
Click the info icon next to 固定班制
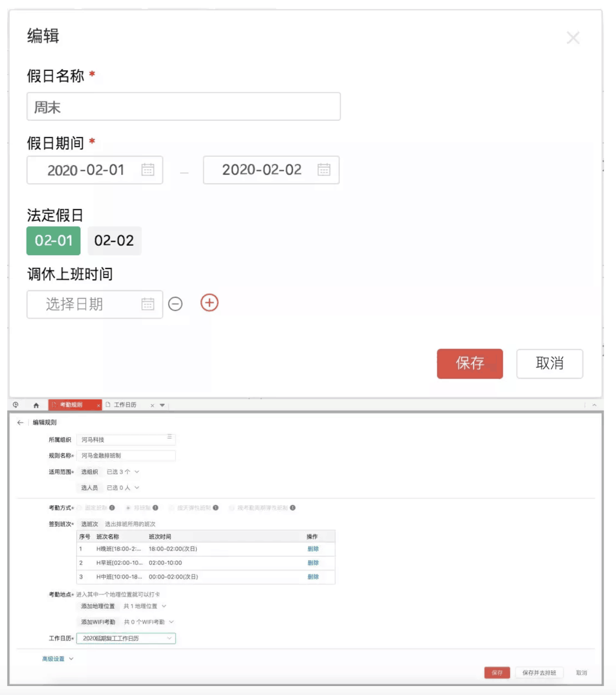click(x=112, y=508)
